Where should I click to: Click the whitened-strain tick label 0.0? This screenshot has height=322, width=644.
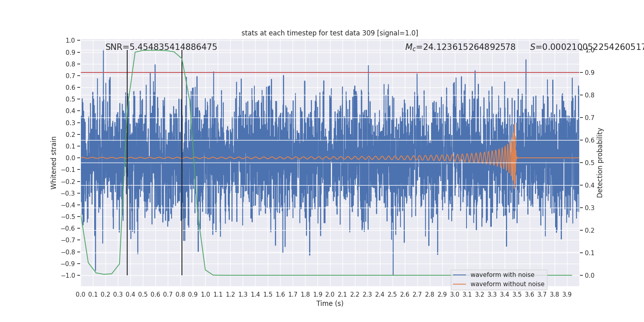[x=70, y=158]
